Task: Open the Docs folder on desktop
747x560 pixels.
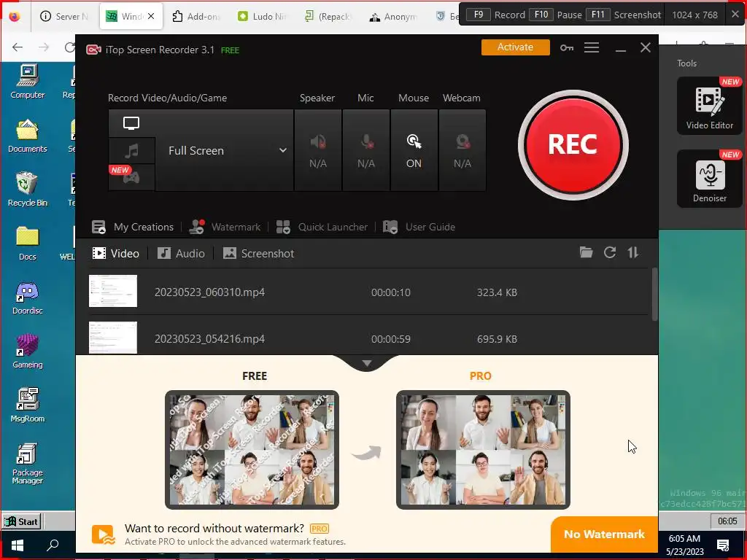Action: (28, 243)
